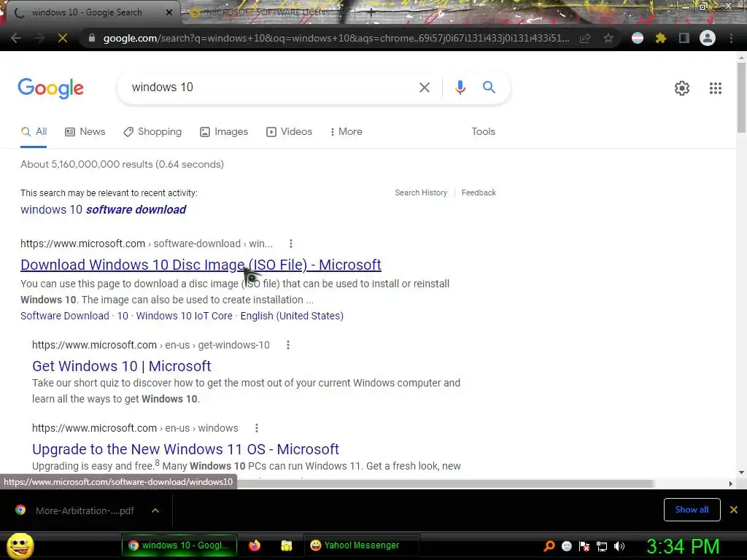Open the Windows 10 IoT Core sitelink

pos(185,316)
